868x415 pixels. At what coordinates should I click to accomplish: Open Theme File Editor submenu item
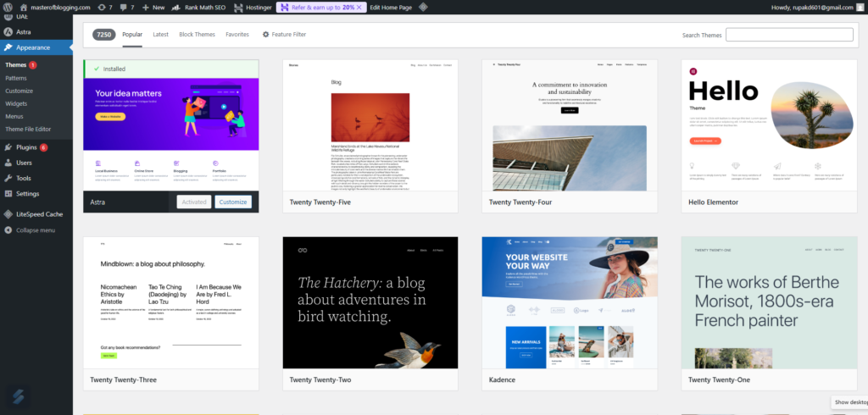pyautogui.click(x=28, y=129)
